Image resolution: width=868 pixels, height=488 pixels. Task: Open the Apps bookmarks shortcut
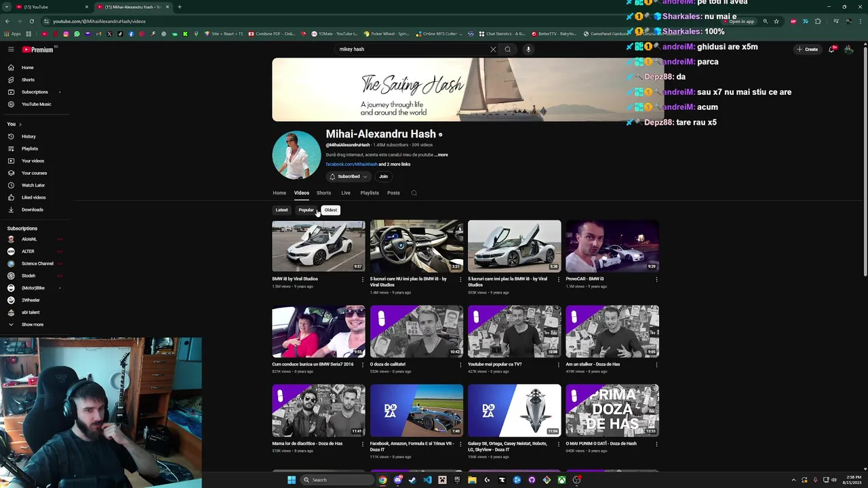click(12, 34)
